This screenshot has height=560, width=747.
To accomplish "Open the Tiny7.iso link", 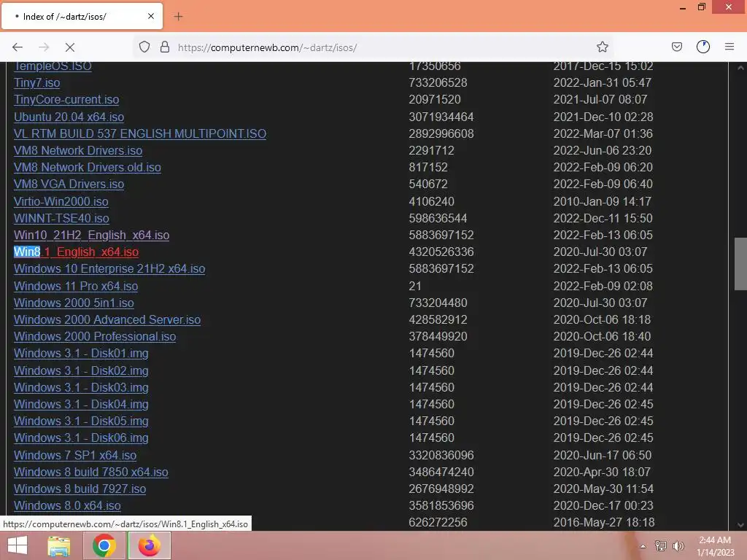I will pos(36,83).
